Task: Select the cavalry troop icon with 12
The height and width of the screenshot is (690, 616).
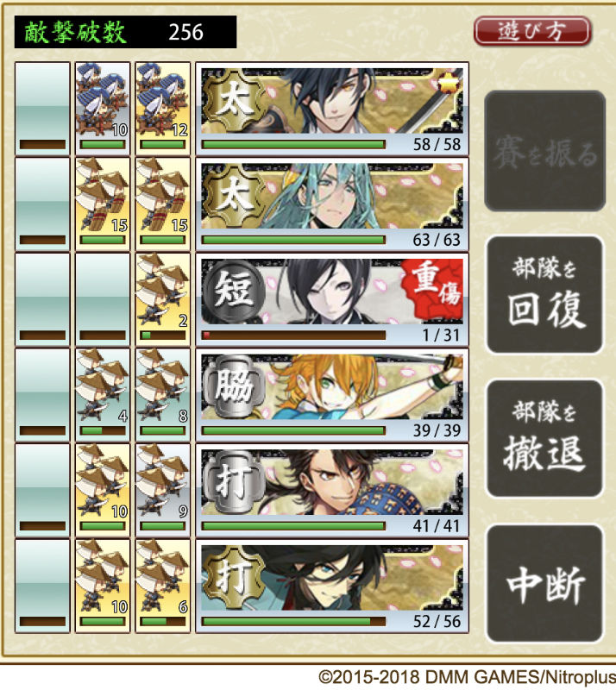Action: [162, 109]
